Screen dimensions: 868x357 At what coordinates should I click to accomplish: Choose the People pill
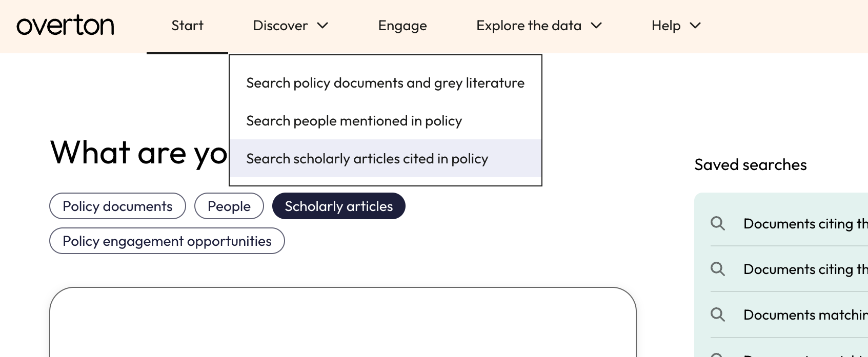click(x=229, y=206)
